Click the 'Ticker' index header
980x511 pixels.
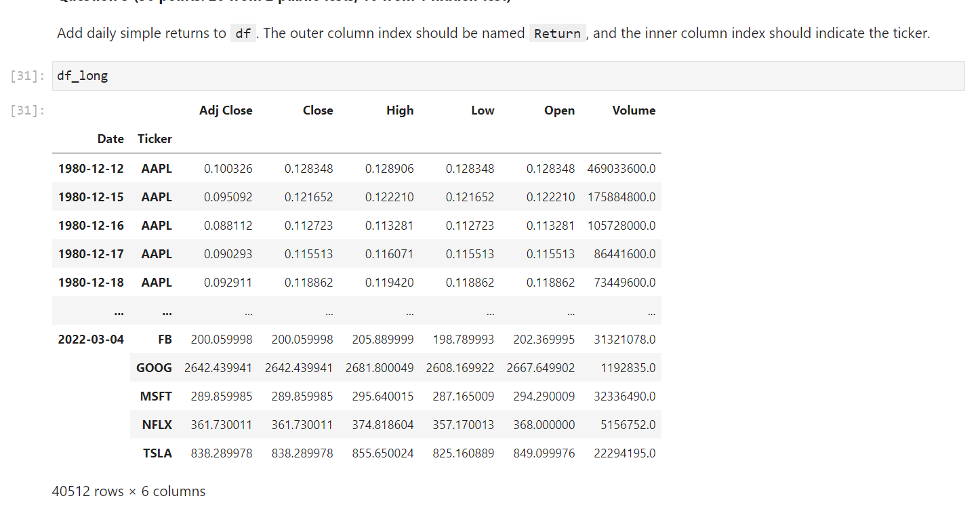155,139
